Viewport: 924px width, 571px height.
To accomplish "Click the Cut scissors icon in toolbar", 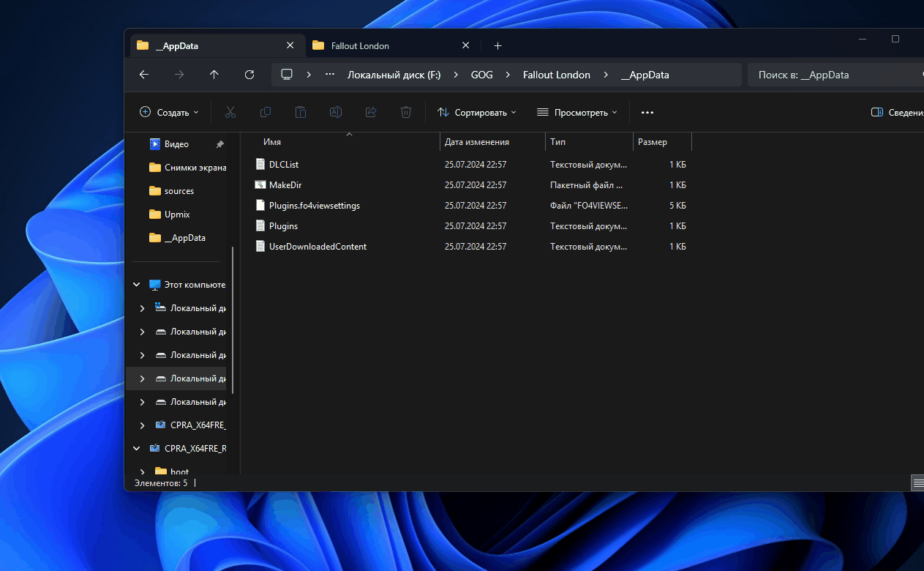I will [230, 112].
